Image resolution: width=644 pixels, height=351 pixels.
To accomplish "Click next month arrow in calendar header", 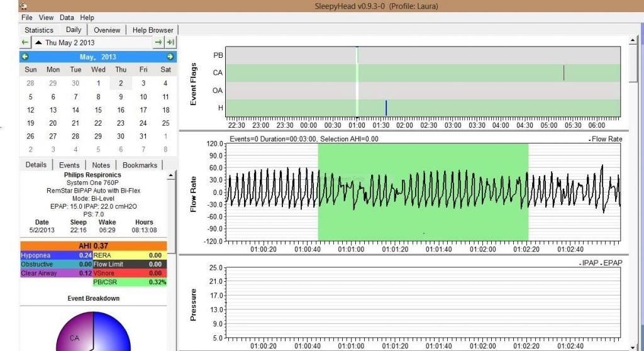I will tap(170, 57).
